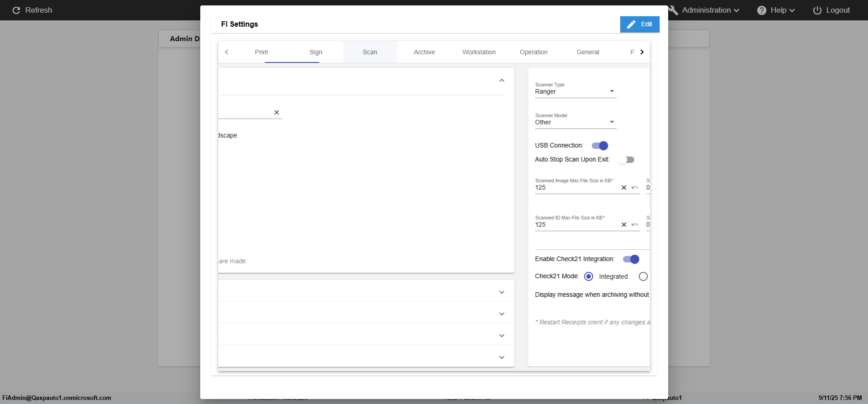Collapse the expanded top panel section
This screenshot has height=404, width=868.
coord(501,81)
